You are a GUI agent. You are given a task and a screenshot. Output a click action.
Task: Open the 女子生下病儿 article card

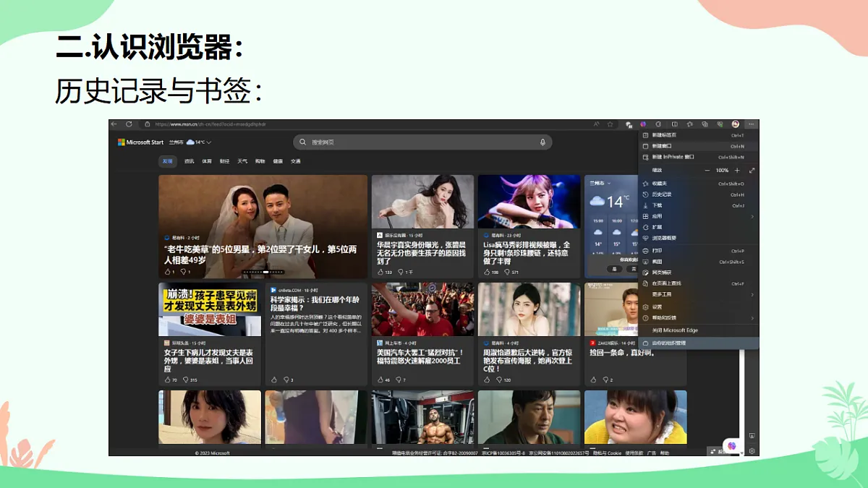point(210,334)
